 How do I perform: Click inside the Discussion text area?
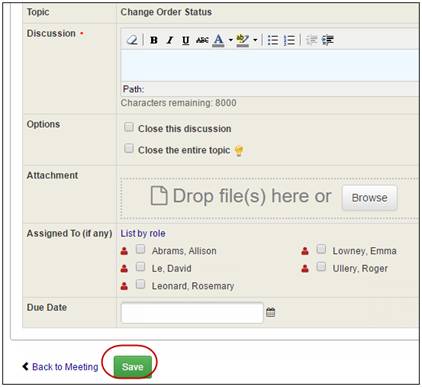coord(270,65)
